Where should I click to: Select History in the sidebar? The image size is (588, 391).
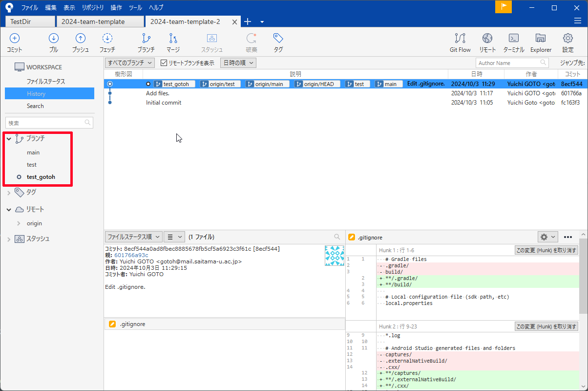49,93
